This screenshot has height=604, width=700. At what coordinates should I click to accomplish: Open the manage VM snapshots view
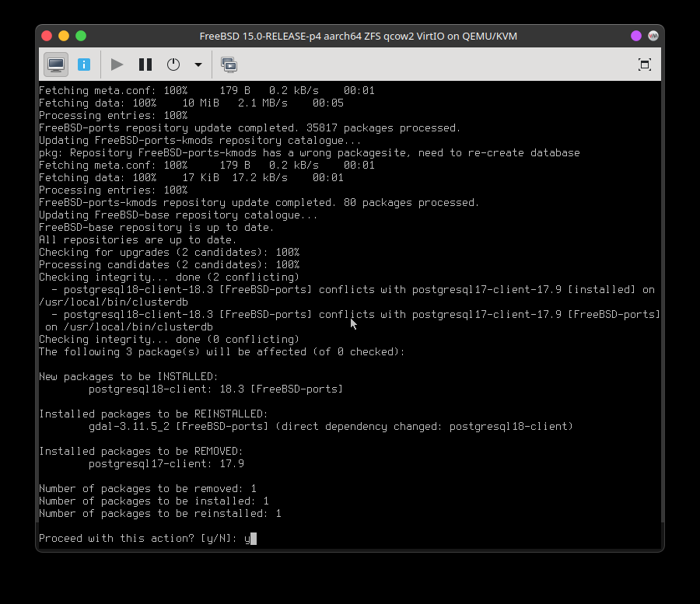point(229,65)
